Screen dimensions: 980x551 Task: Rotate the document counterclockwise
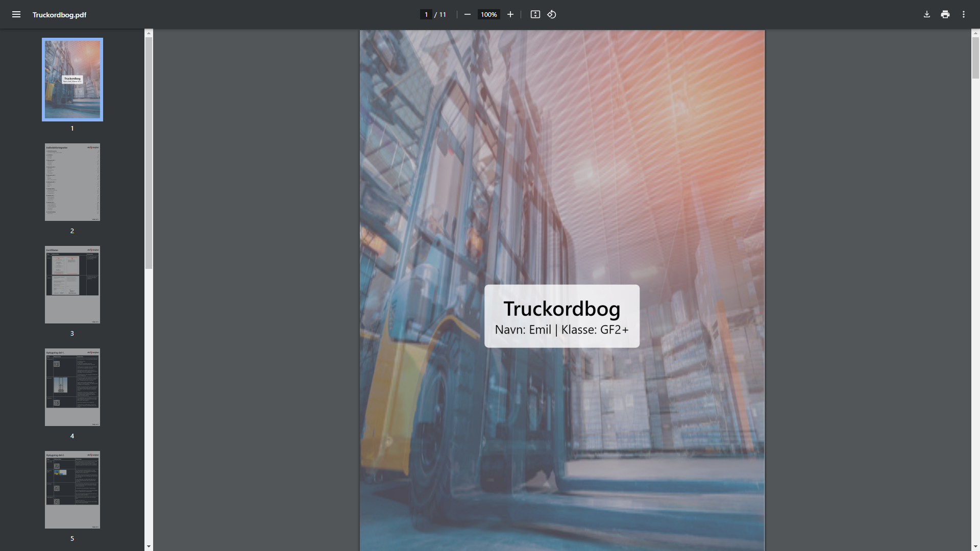tap(552, 14)
